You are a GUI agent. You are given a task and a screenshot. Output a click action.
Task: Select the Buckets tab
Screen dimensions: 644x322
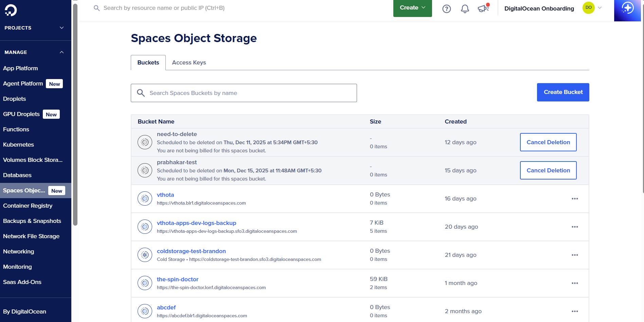click(148, 62)
